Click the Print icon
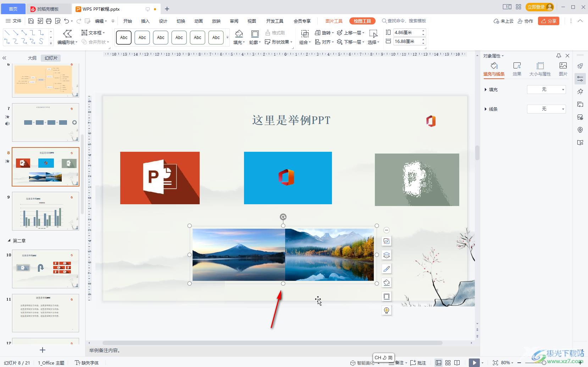Image resolution: width=588 pixels, height=367 pixels. pos(49,21)
